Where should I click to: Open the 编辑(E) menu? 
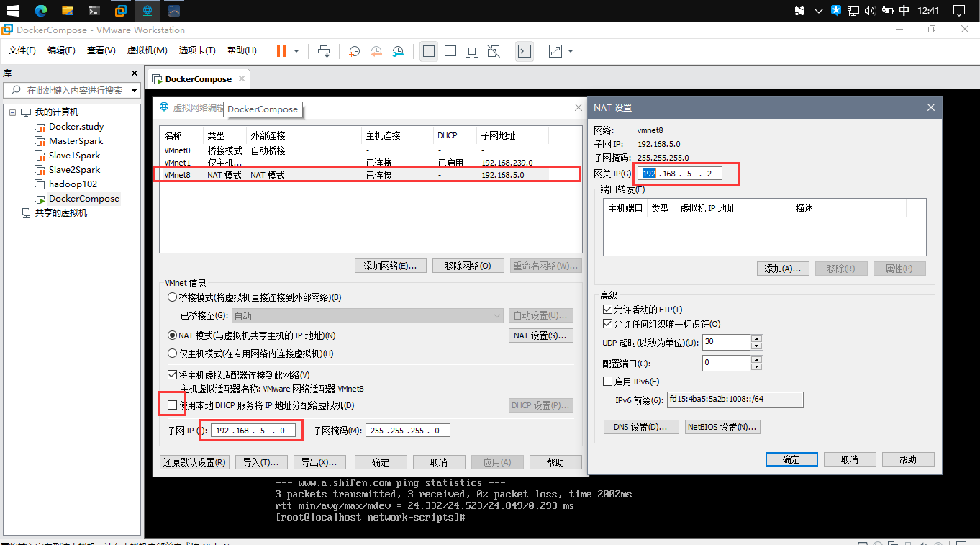click(x=61, y=50)
